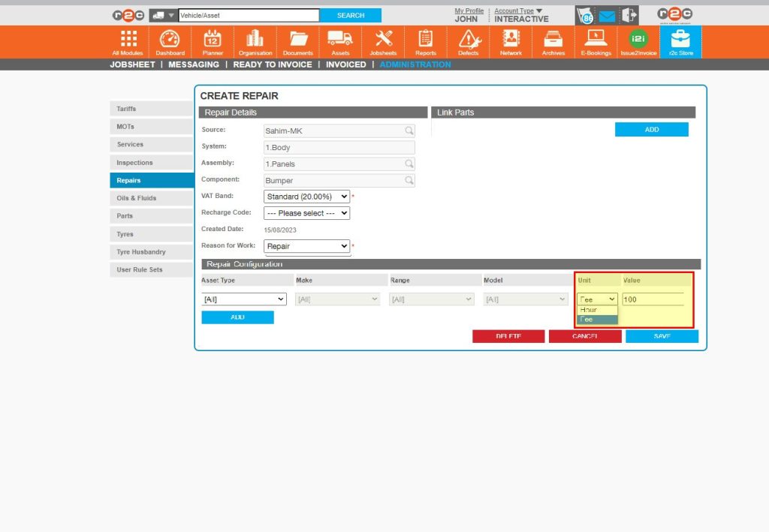Open the Recharge Code dropdown
This screenshot has height=532, width=769.
coord(306,213)
